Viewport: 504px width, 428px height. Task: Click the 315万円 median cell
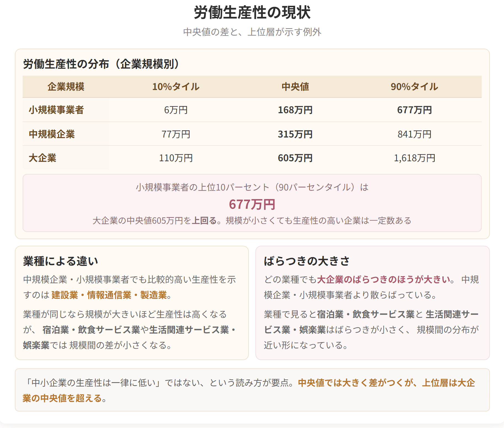[x=295, y=134]
